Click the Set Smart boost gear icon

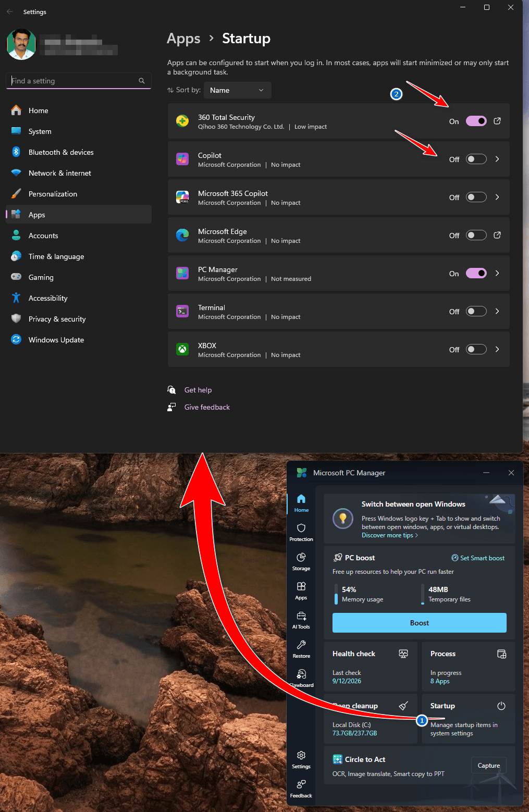click(x=455, y=558)
